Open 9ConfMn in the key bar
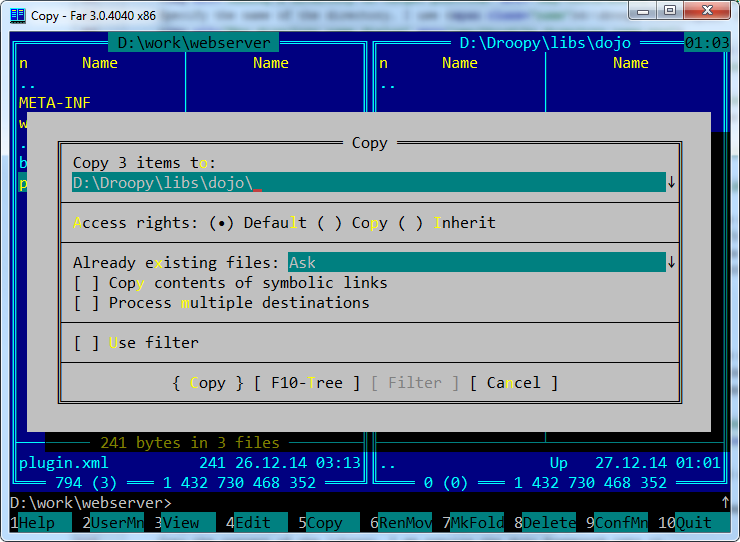This screenshot has height=542, width=740. (616, 523)
